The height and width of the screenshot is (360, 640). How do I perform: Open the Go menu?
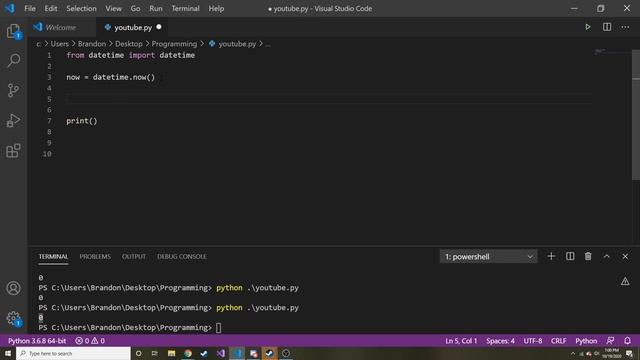[x=135, y=8]
